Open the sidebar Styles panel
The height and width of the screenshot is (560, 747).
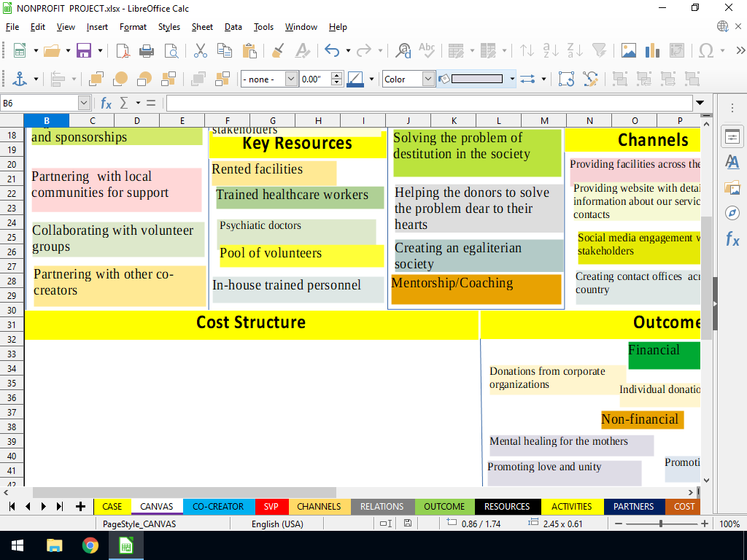point(732,163)
